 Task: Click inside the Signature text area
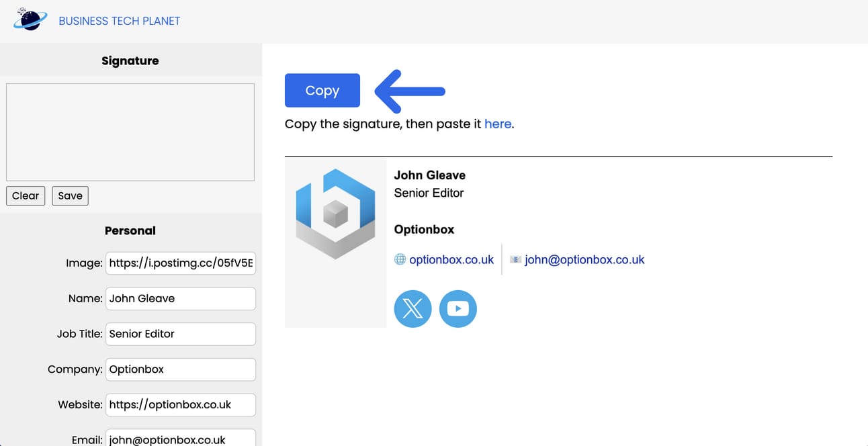130,132
